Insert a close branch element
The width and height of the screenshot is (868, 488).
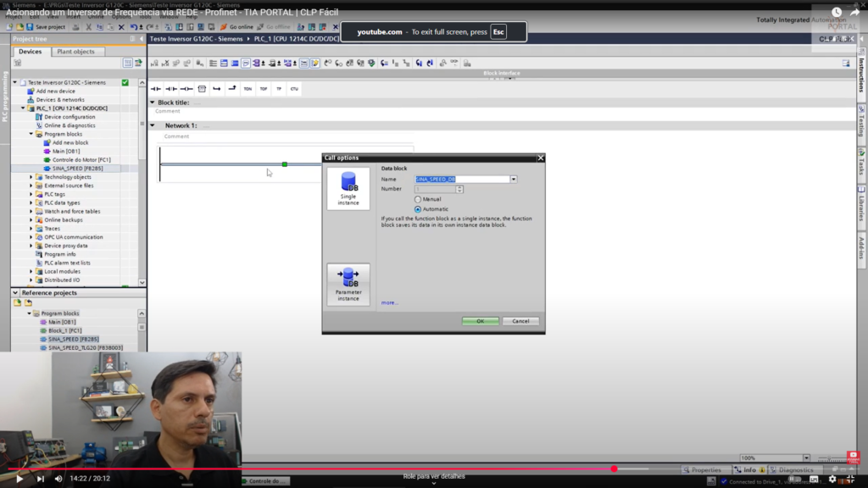click(232, 88)
